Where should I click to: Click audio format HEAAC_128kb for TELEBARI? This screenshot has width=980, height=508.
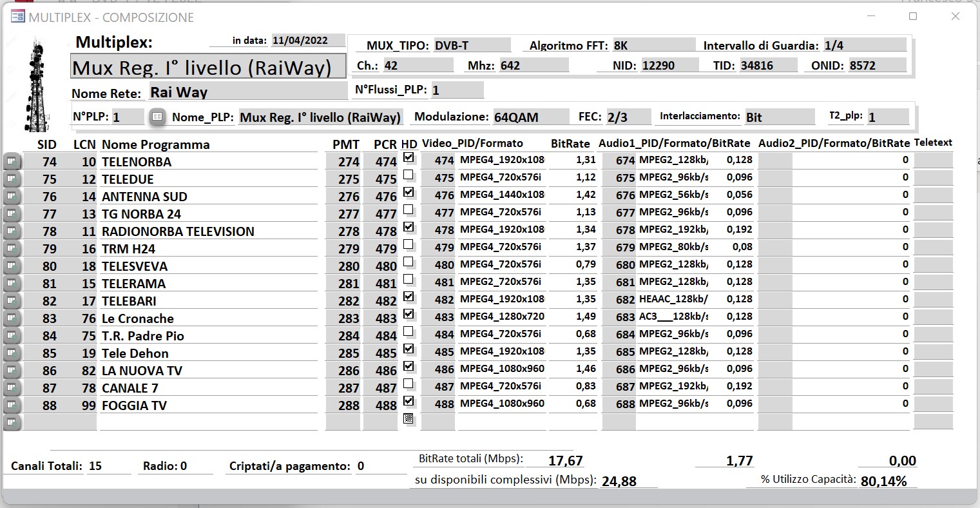[x=673, y=299]
